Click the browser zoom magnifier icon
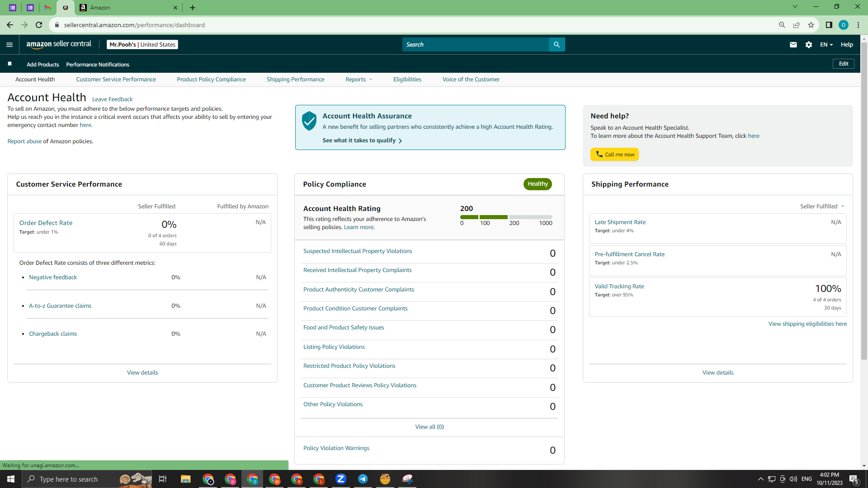868x488 pixels. (x=782, y=25)
